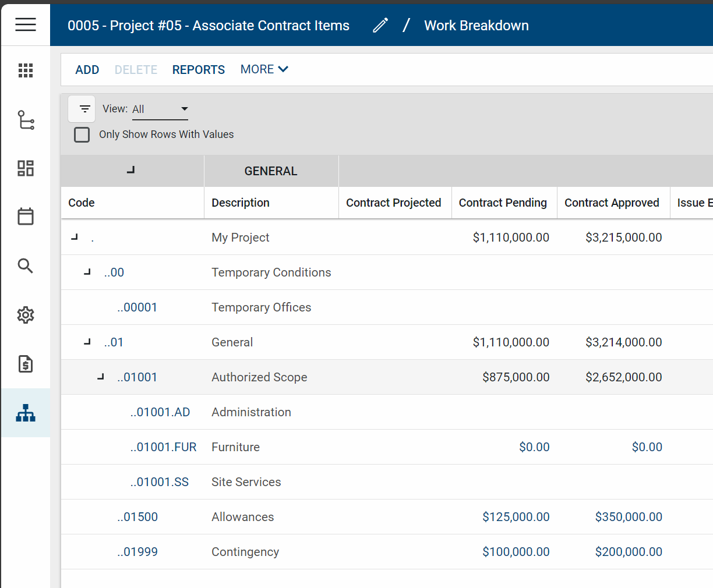Click the search magnifier icon in sidebar
Image resolution: width=713 pixels, height=588 pixels.
tap(26, 266)
